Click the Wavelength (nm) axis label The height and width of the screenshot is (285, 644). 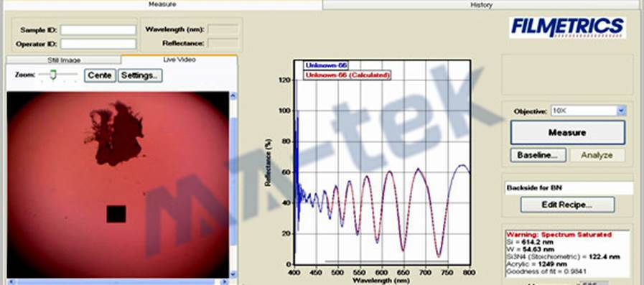coord(382,281)
